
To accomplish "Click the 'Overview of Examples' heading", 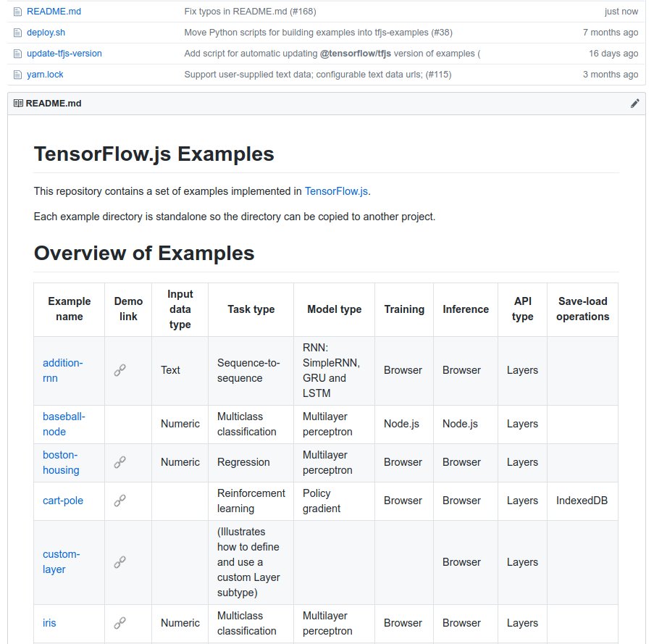I will pos(144,253).
